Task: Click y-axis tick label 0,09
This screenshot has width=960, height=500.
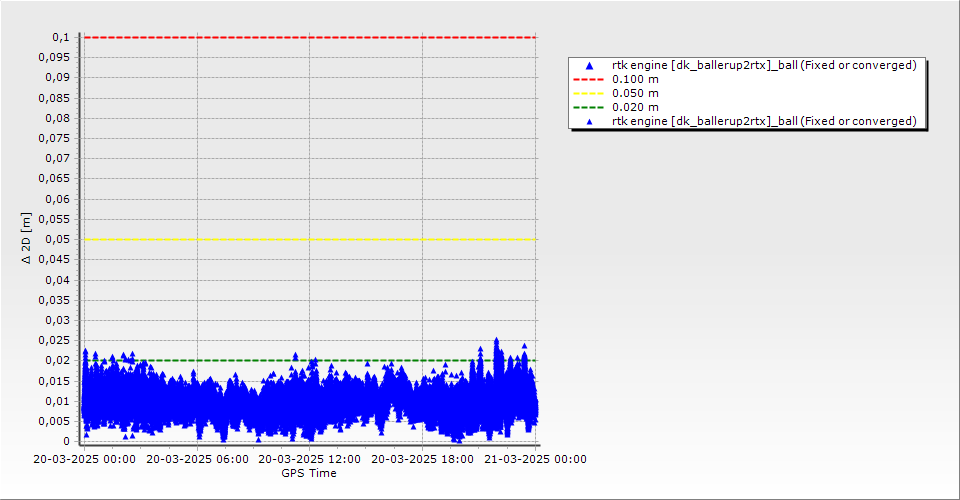Action: tap(58, 78)
